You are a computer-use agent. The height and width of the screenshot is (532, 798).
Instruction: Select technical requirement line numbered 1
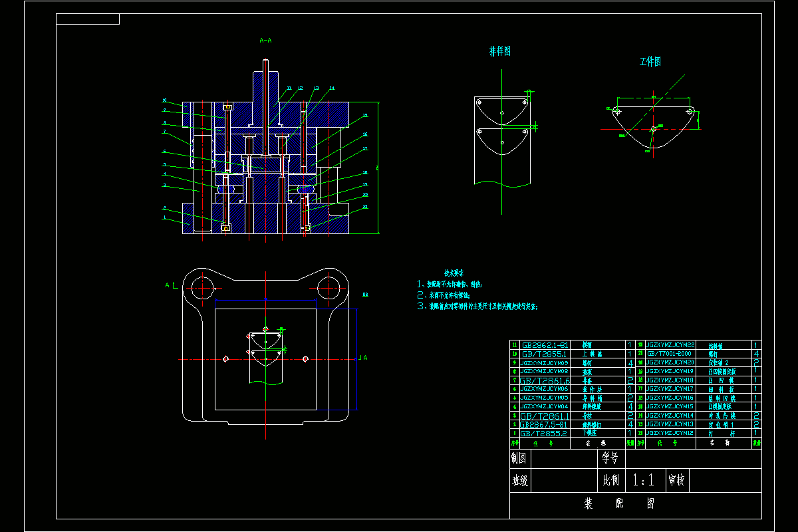449,284
